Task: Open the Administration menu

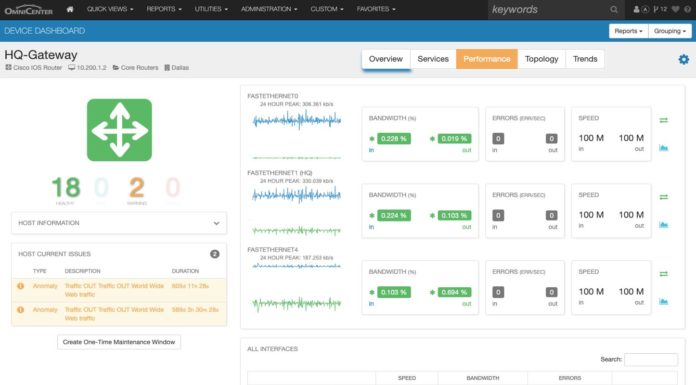Action: pyautogui.click(x=269, y=9)
